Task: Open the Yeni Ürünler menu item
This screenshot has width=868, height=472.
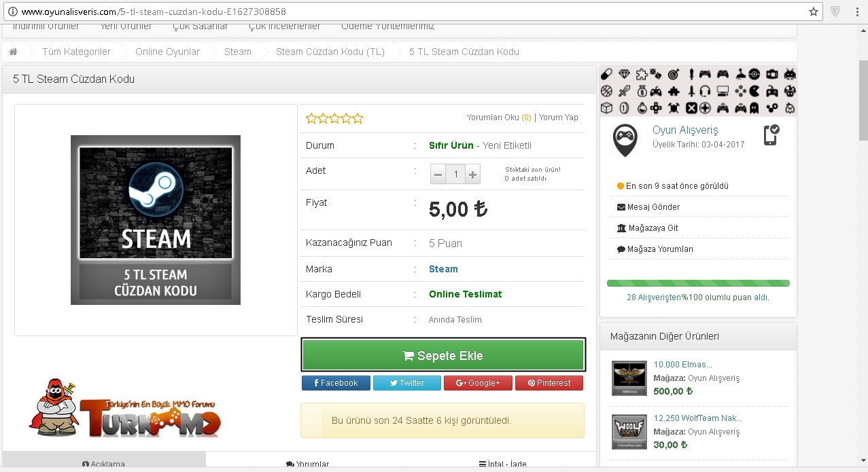Action: [x=126, y=26]
